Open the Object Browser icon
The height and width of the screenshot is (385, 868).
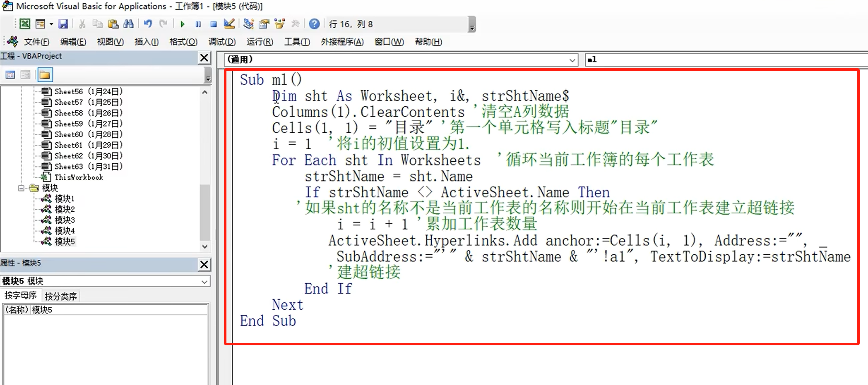point(280,24)
